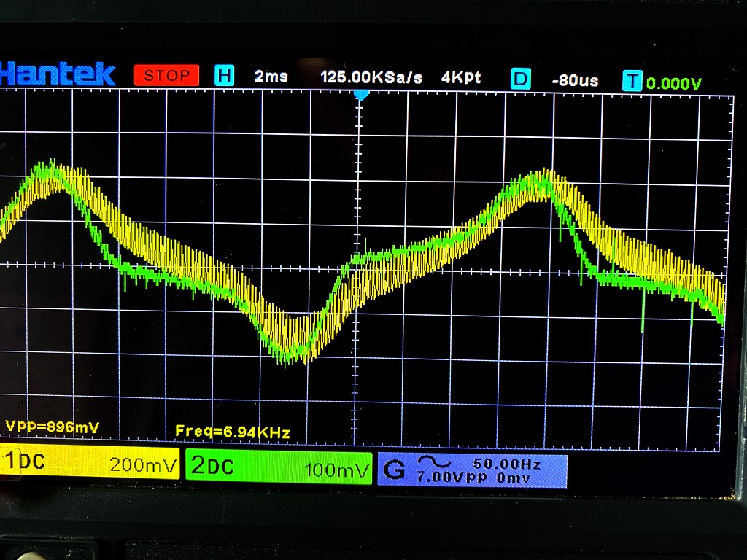Screen dimensions: 747x560
Task: Select the 2ms timebase value
Action: coord(271,76)
